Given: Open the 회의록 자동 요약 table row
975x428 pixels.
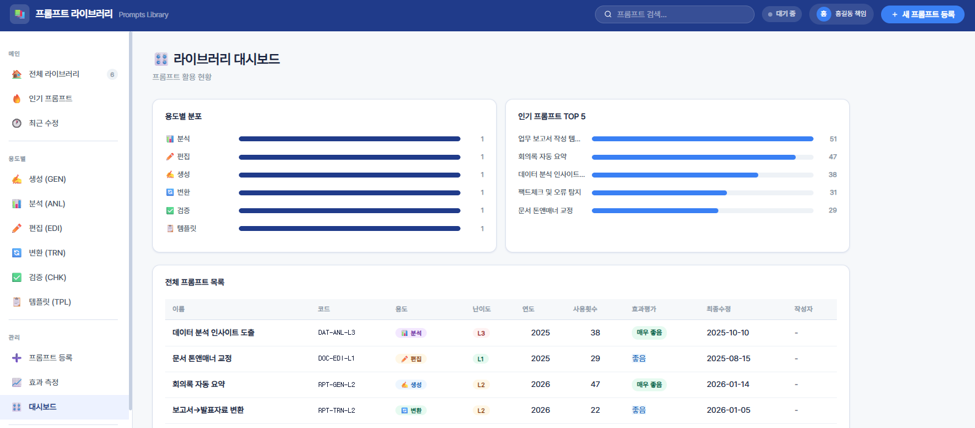Looking at the screenshot, I should pos(501,384).
